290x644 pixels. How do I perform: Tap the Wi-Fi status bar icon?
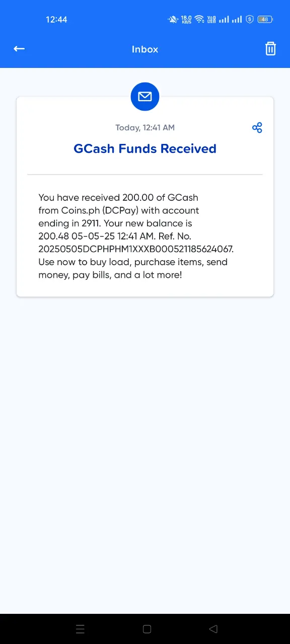pos(199,20)
